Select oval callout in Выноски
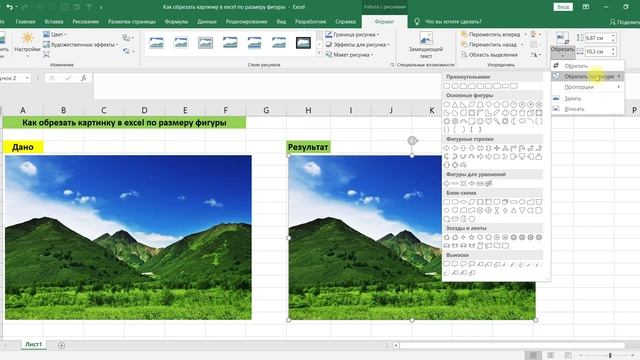 tap(463, 264)
